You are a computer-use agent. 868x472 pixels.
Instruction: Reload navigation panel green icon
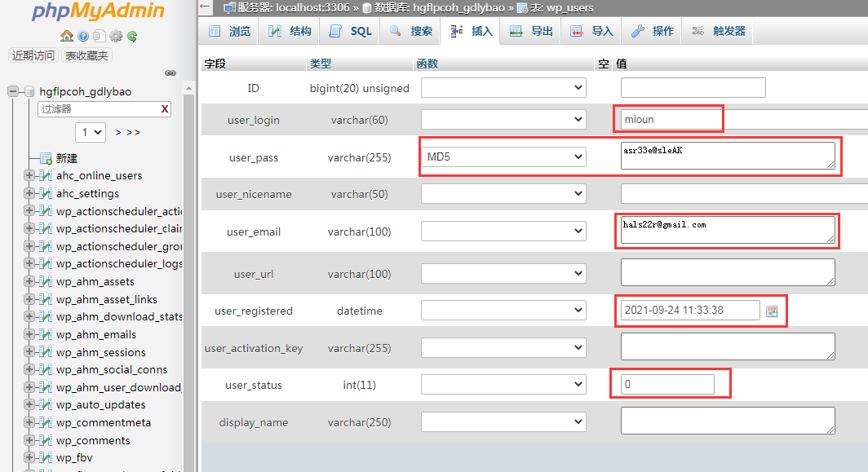[132, 37]
